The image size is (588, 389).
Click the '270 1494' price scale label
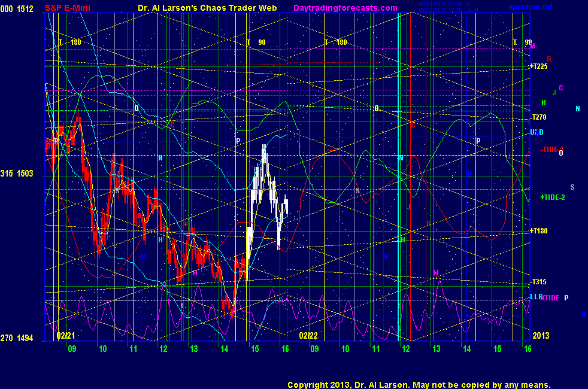pyautogui.click(x=17, y=338)
